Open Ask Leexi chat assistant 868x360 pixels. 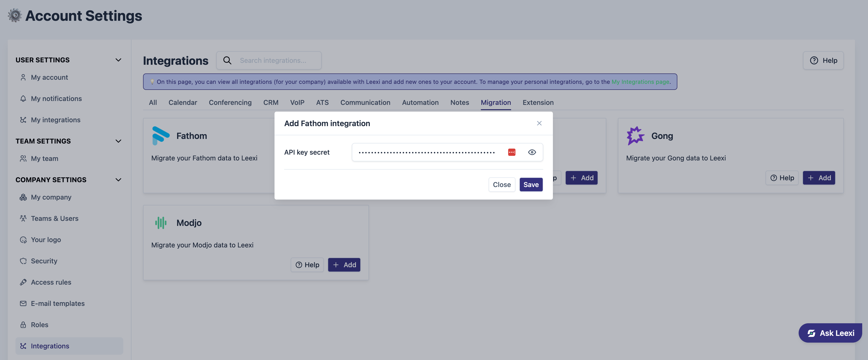[x=830, y=333]
